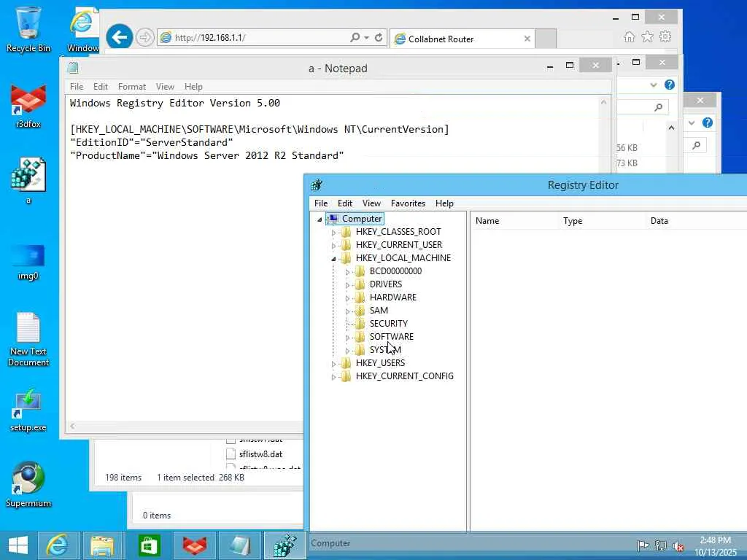Select the SECURITY key in registry tree
Image resolution: width=747 pixels, height=560 pixels.
[388, 323]
